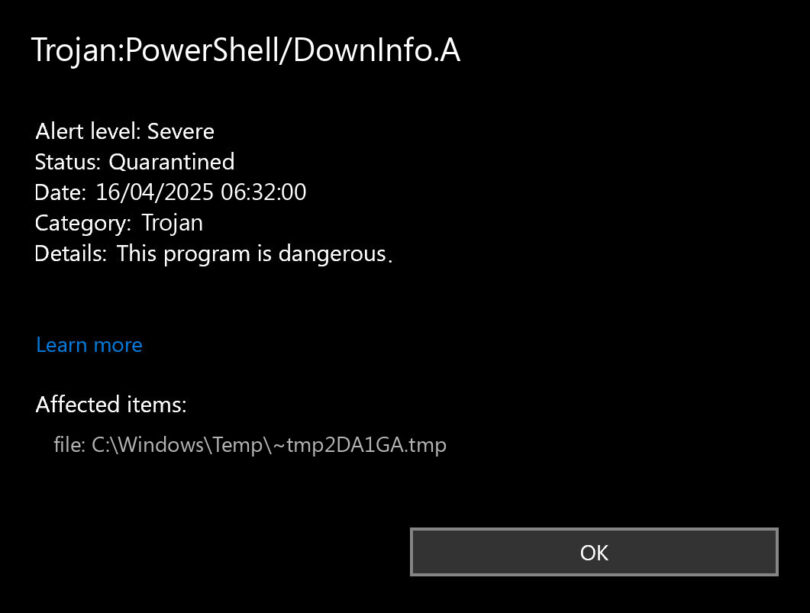Select the Category field label
Image resolution: width=810 pixels, height=613 pixels.
85,223
